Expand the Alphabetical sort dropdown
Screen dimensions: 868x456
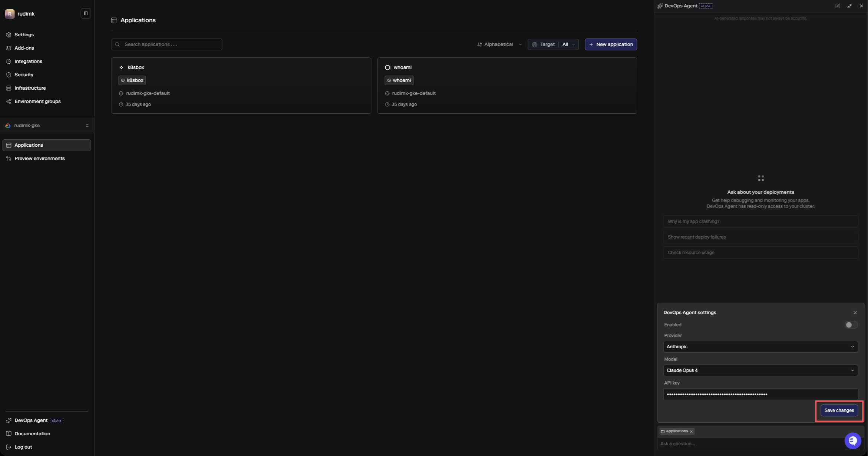[x=499, y=44]
